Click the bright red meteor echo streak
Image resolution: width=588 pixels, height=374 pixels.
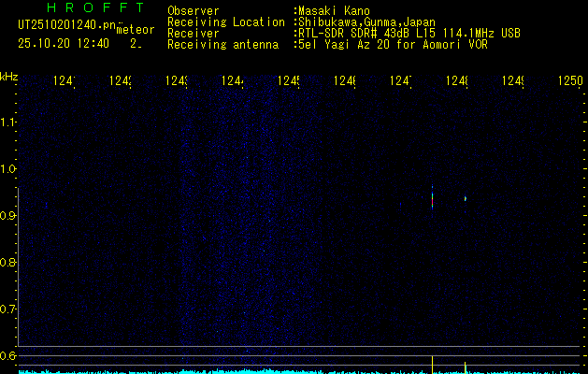[433, 197]
